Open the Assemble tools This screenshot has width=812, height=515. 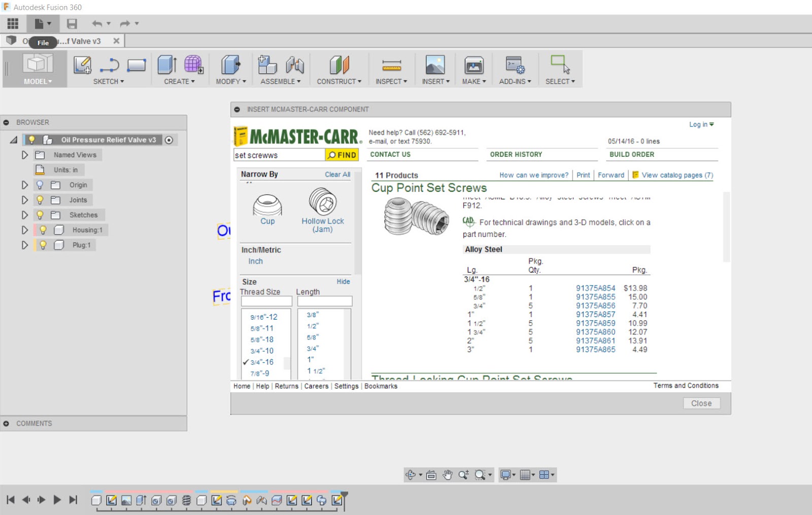click(x=279, y=82)
